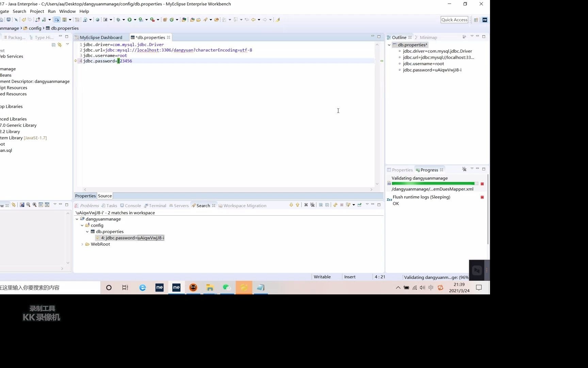Show the previous search match
The width and height of the screenshot is (588, 368).
(x=297, y=205)
